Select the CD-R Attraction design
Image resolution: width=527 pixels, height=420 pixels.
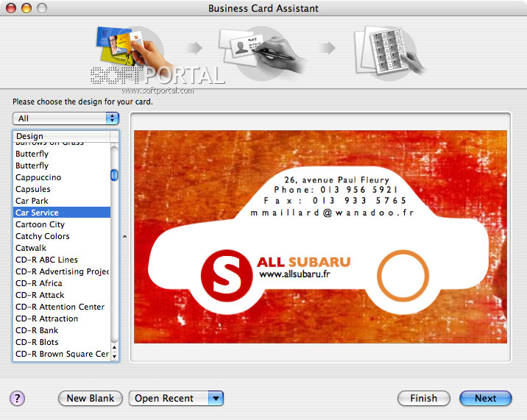tap(62, 318)
